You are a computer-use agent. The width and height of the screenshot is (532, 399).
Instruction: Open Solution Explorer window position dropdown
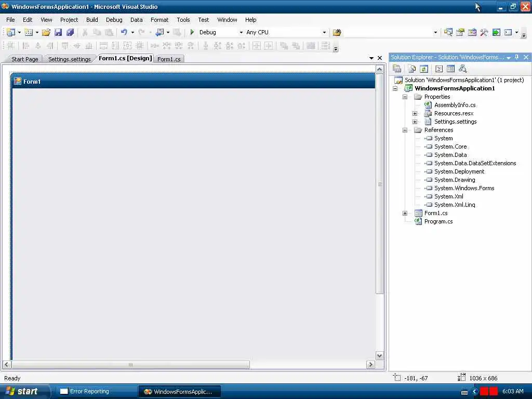[509, 58]
